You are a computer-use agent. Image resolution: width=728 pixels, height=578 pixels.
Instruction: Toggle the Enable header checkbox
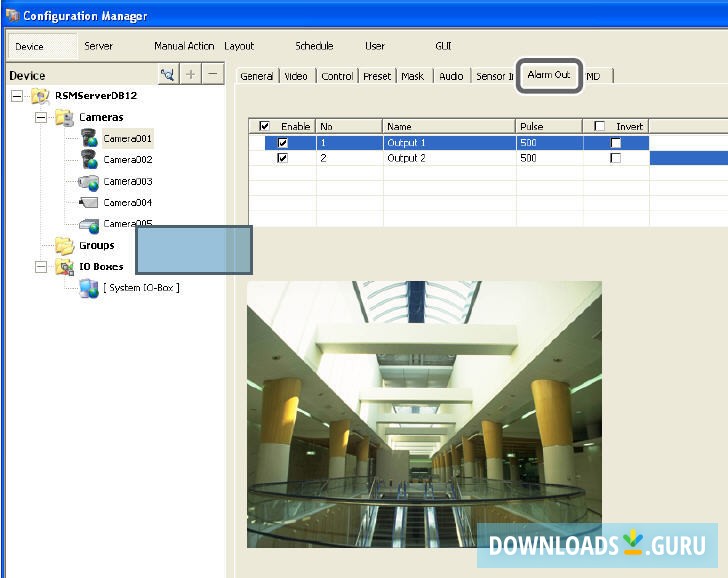(x=265, y=126)
